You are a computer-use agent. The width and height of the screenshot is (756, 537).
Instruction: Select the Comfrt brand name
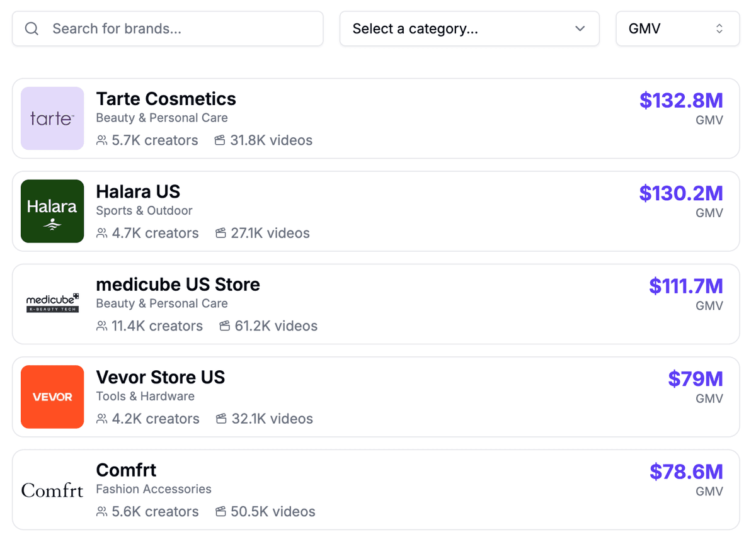pos(126,470)
